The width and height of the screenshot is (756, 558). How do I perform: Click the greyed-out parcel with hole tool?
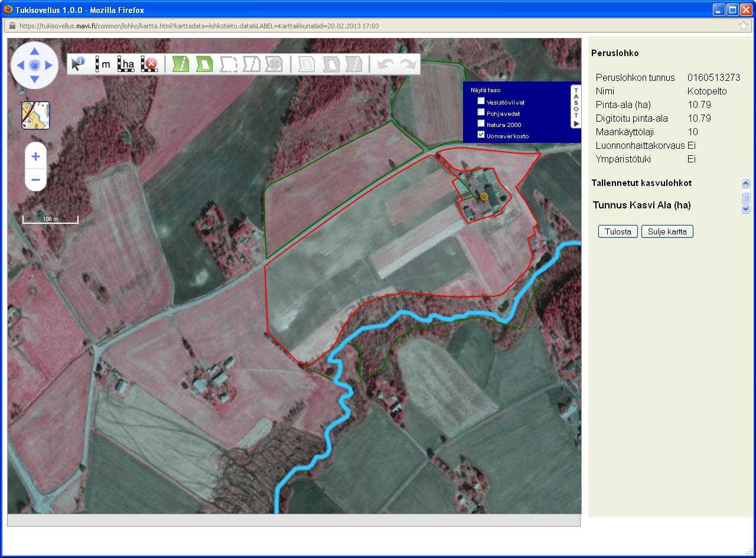point(331,64)
